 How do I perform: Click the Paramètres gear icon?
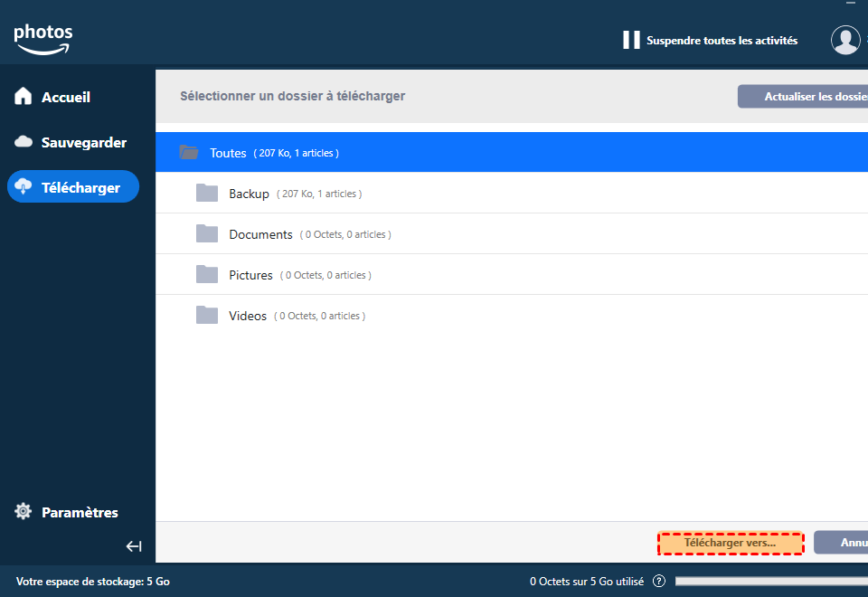[x=24, y=511]
